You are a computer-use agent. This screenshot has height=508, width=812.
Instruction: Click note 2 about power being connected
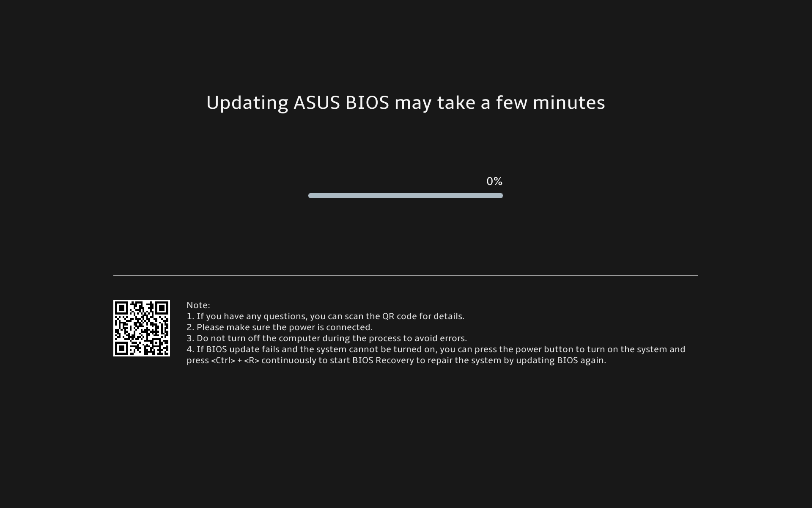[280, 327]
